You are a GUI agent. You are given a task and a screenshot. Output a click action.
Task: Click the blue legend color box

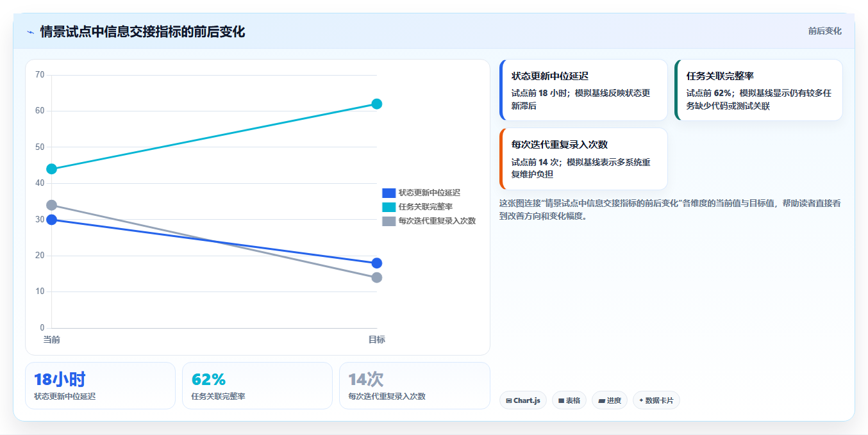pyautogui.click(x=389, y=193)
